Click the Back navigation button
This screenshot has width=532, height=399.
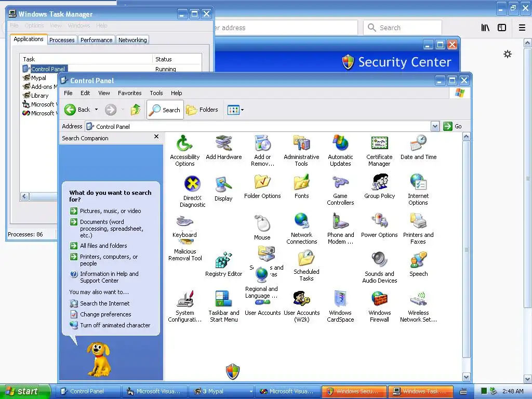click(78, 110)
